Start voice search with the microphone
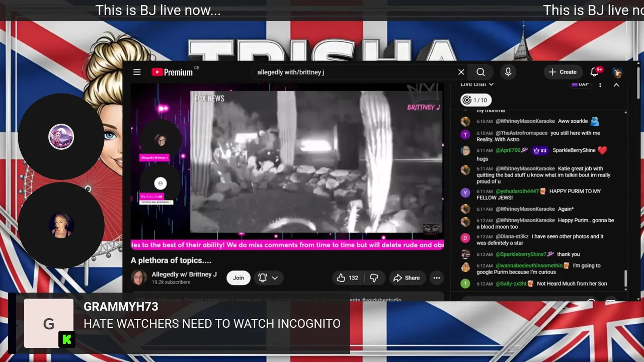The width and height of the screenshot is (644, 362). (508, 72)
